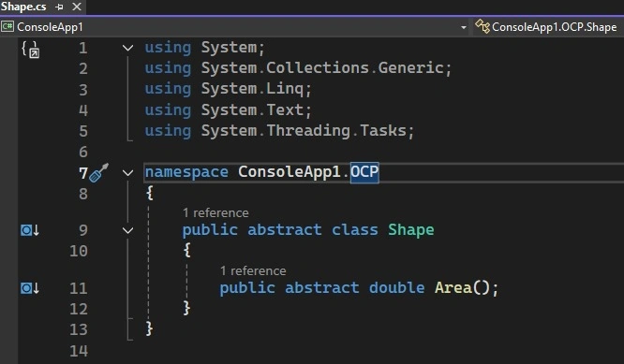
Task: Click the highlighted OCP namespace text
Action: coord(364,171)
